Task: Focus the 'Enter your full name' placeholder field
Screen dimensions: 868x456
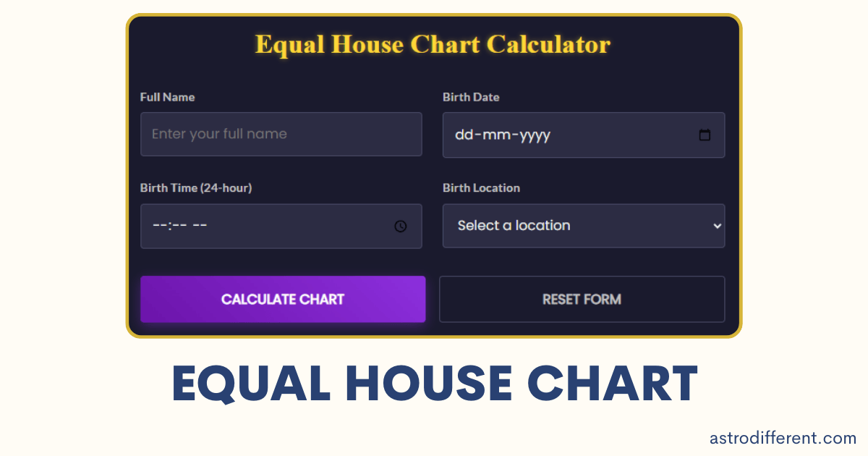Action: point(281,134)
